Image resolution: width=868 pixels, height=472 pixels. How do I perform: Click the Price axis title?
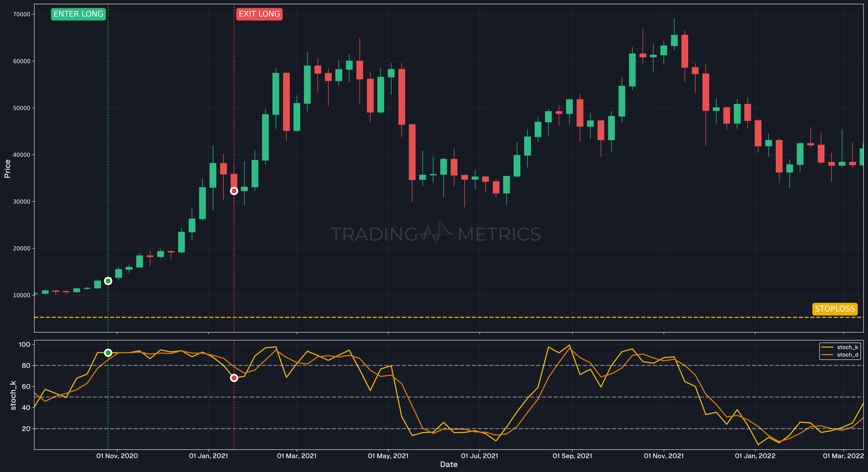point(7,169)
